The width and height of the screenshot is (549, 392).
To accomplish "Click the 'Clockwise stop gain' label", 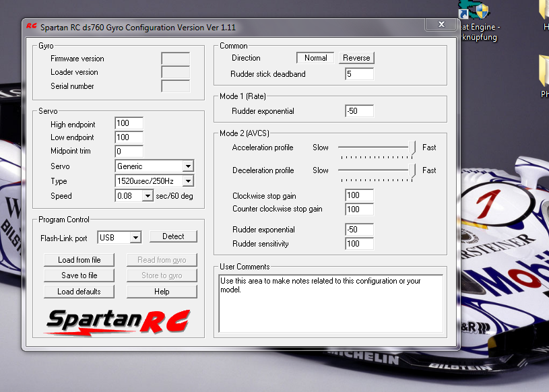I will pos(264,196).
